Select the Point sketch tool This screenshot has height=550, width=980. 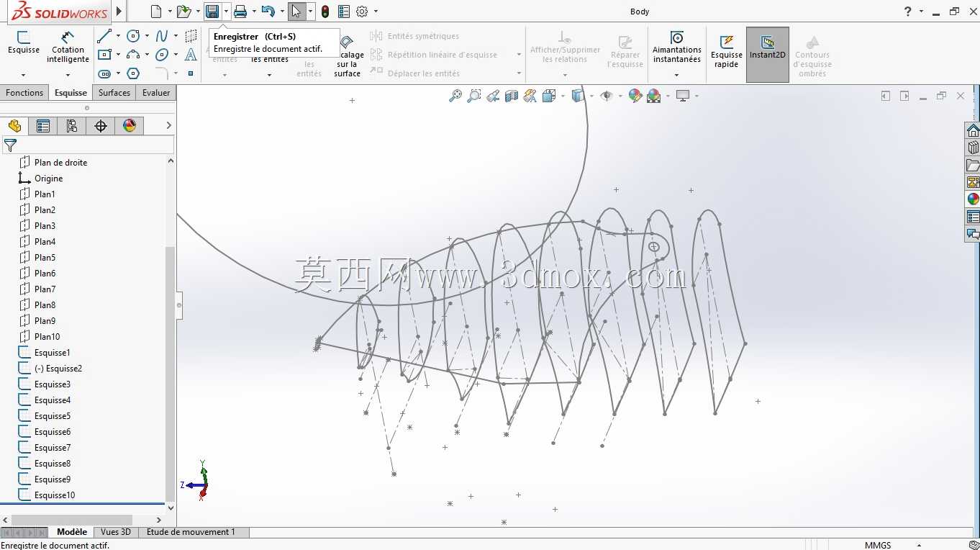click(191, 73)
